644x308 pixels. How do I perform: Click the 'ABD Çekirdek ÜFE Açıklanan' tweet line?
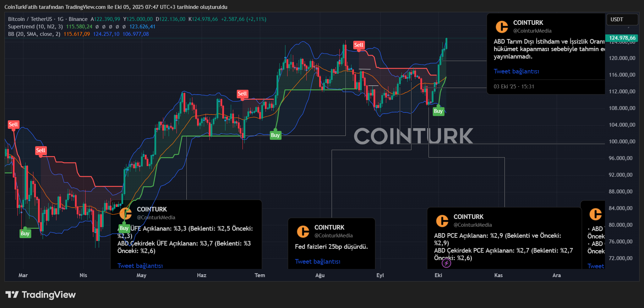(x=184, y=247)
